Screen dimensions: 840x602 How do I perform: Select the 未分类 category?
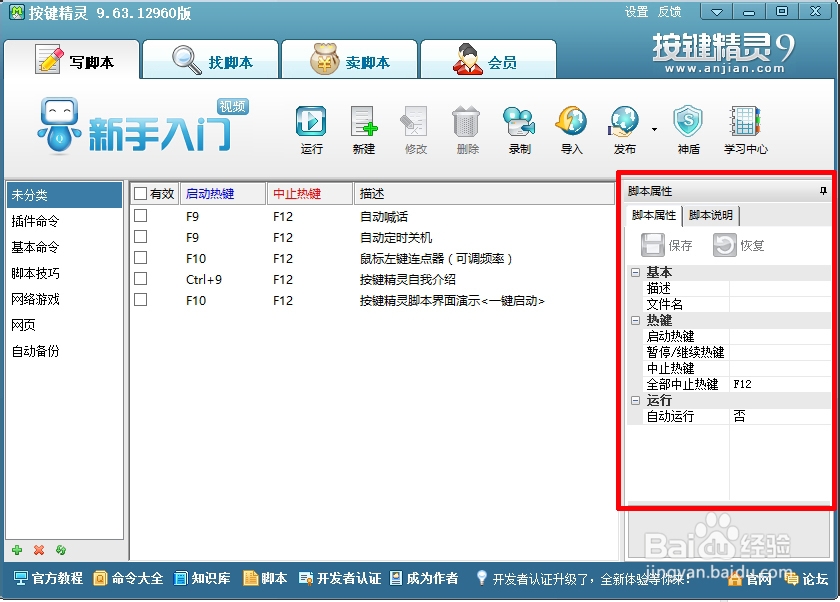64,195
